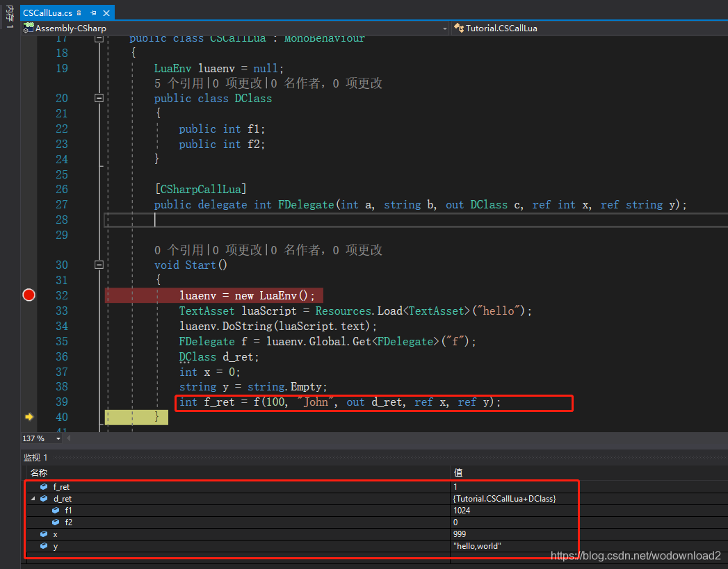Viewport: 728px width, 569px height.
Task: Click the 5 个引用 CodeLens link above DClass
Action: (179, 83)
